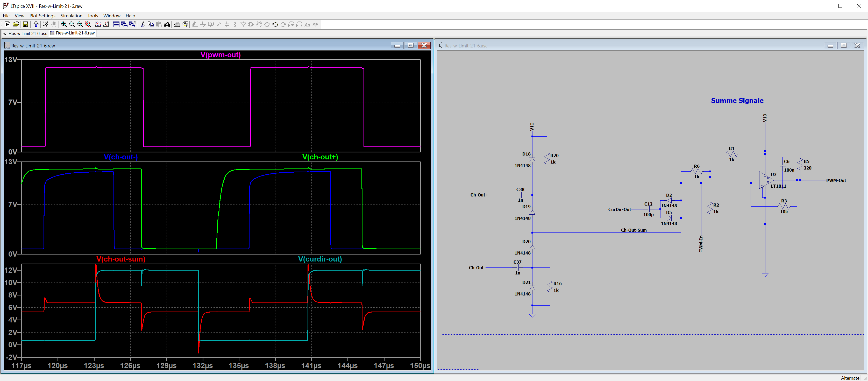Image resolution: width=868 pixels, height=381 pixels.
Task: Click the Cascade Windows icon
Action: 124,24
